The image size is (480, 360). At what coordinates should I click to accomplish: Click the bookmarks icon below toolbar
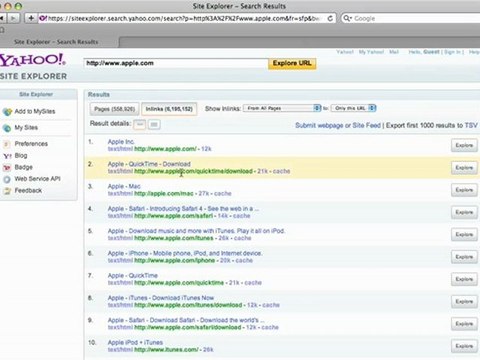point(2,30)
